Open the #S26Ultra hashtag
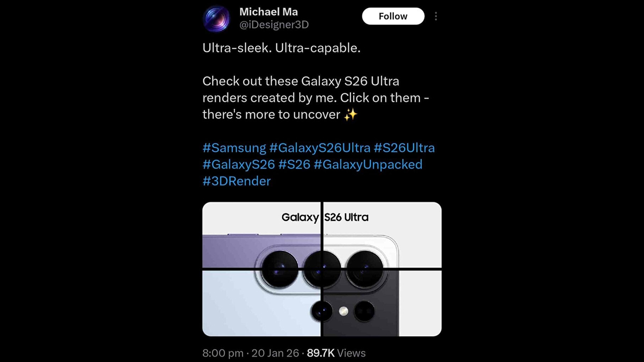 tap(404, 147)
